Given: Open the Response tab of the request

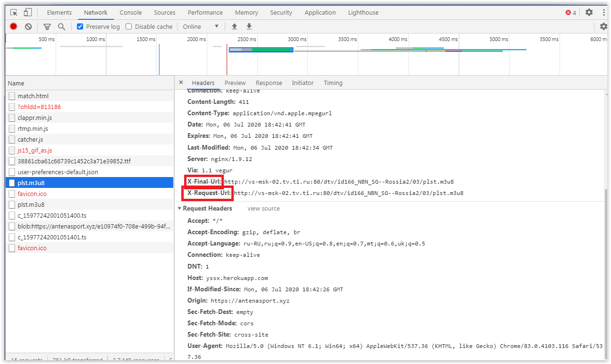Looking at the screenshot, I should coord(269,83).
